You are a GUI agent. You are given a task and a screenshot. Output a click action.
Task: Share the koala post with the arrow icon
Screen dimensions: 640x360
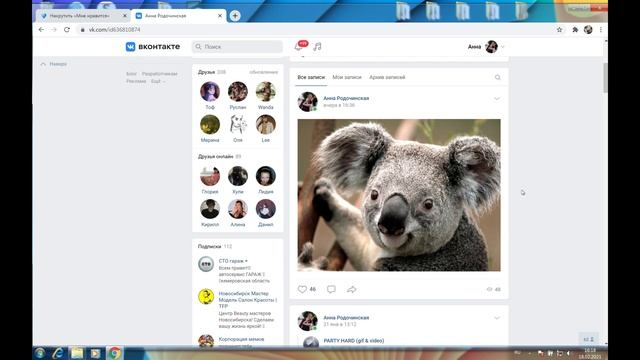tap(351, 289)
